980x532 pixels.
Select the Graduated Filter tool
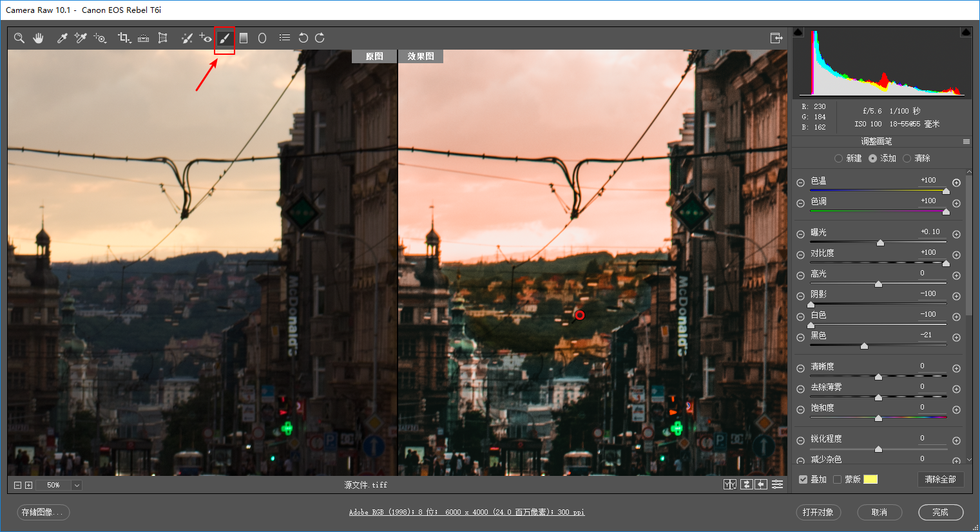pyautogui.click(x=244, y=38)
